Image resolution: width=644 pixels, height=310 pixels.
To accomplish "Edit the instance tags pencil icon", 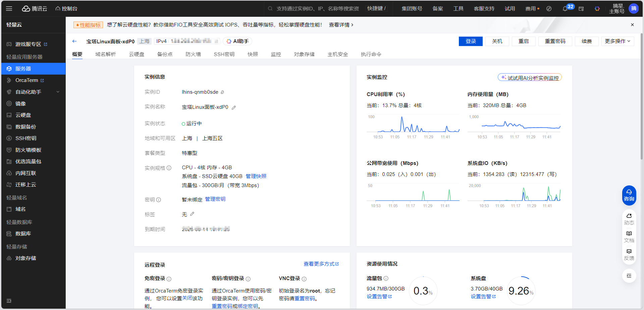I will (192, 214).
